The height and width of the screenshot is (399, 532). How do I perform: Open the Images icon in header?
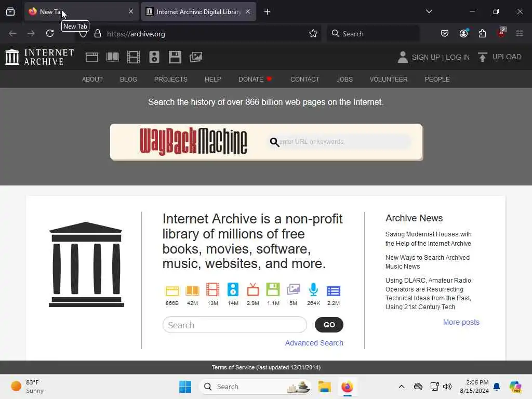(196, 57)
